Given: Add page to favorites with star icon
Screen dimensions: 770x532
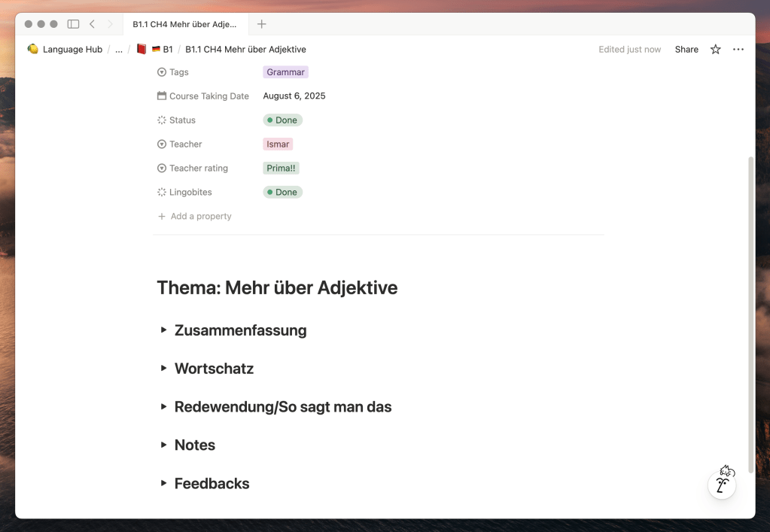Looking at the screenshot, I should [715, 50].
